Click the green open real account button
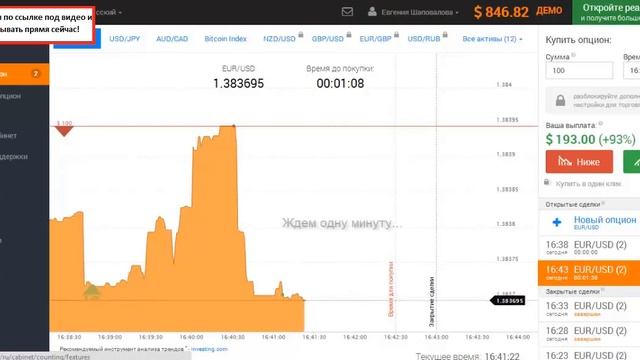Viewport: 640px width, 360px height. (606, 12)
